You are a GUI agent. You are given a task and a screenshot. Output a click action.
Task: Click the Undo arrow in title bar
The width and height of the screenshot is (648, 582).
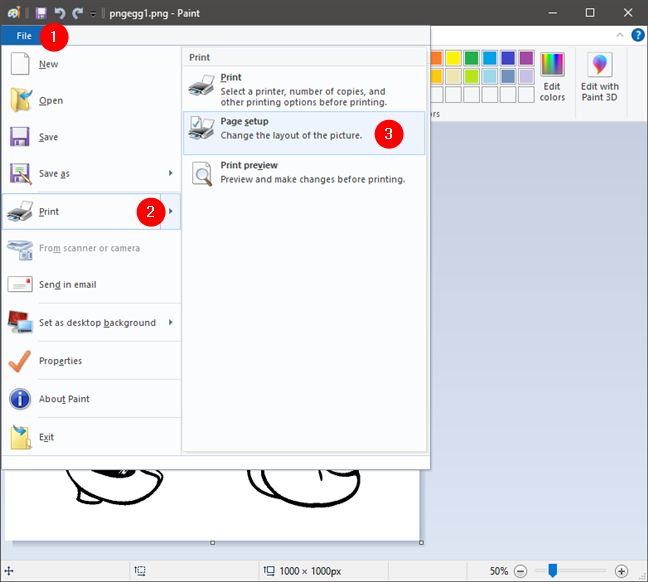(x=59, y=13)
